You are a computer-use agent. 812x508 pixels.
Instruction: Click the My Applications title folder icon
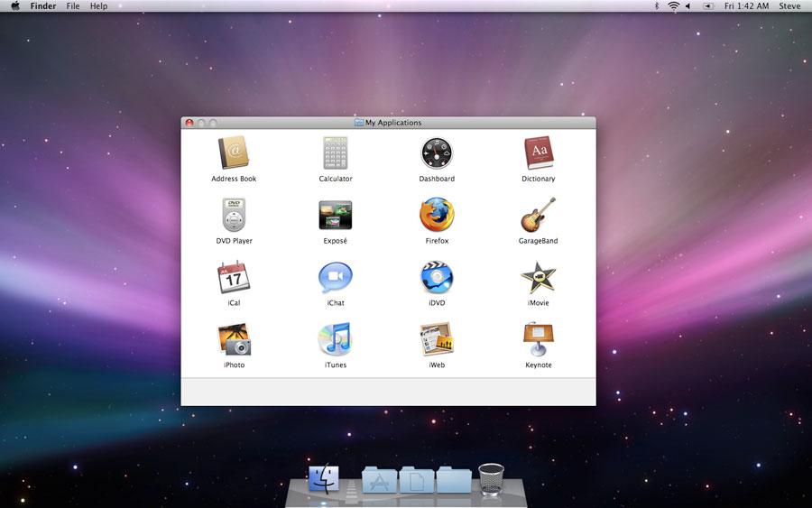(x=359, y=123)
